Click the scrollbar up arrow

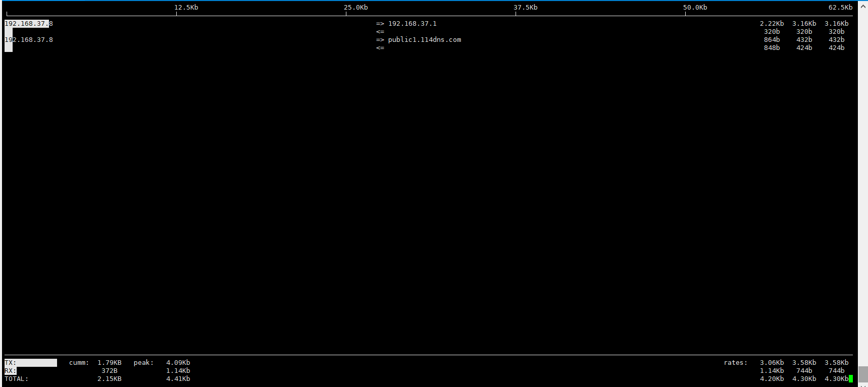tap(863, 6)
